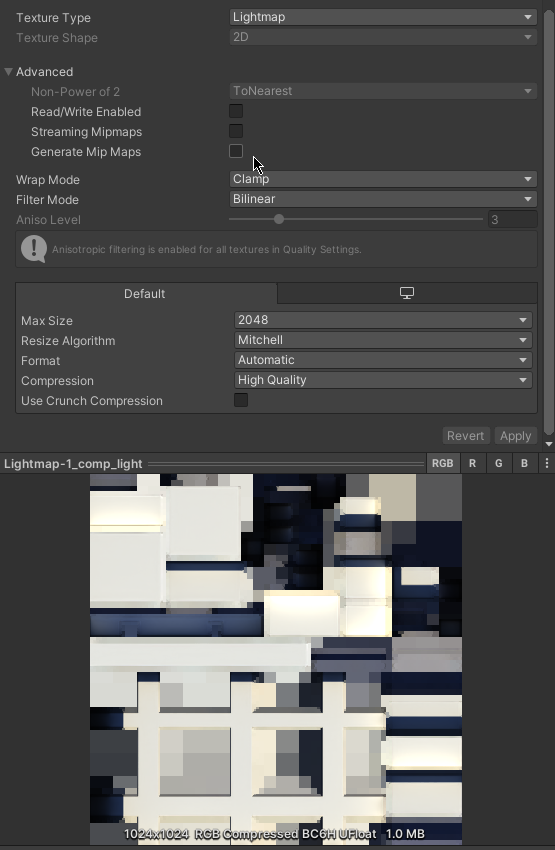Click the Wrap Mode label
The image size is (555, 850).
pos(48,179)
